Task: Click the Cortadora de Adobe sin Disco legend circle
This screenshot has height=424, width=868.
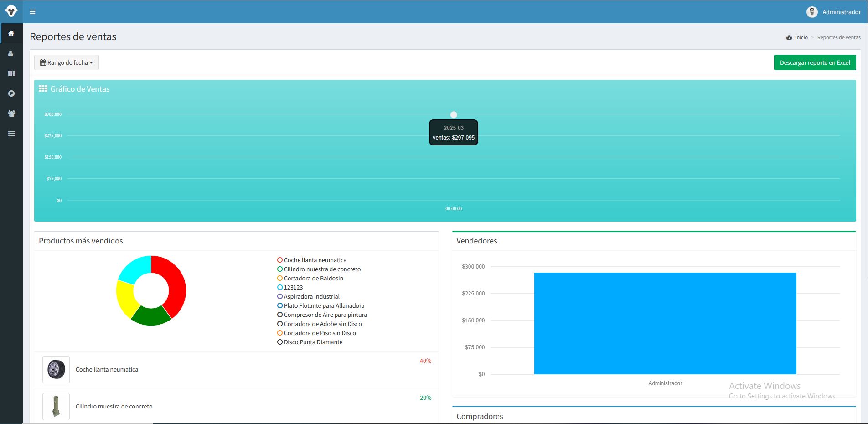Action: [x=280, y=324]
